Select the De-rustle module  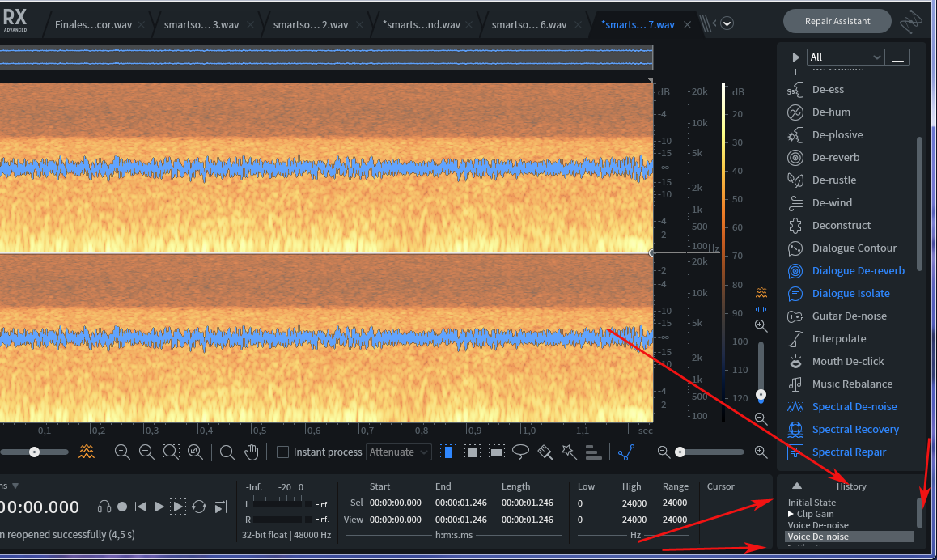pyautogui.click(x=833, y=180)
